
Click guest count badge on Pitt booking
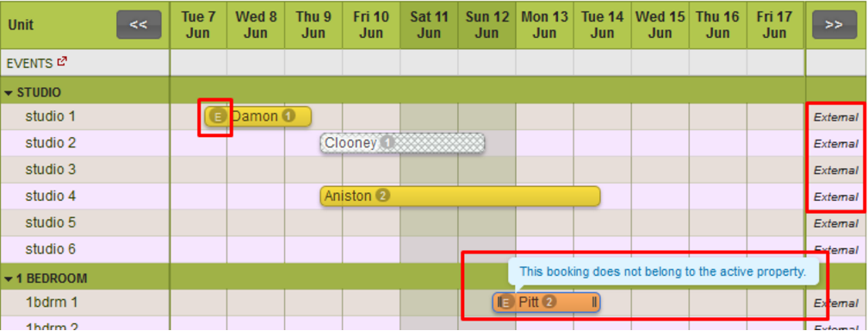pos(549,303)
